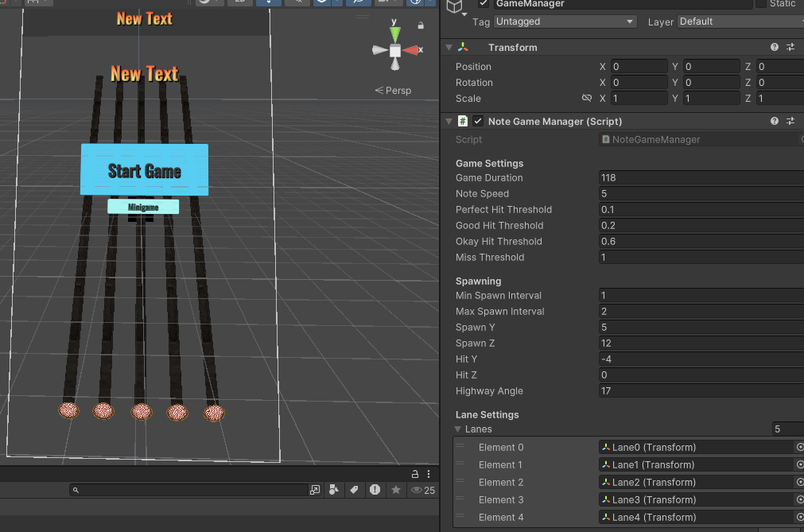Click the favorites star icon
This screenshot has width=804, height=532.
pos(396,490)
